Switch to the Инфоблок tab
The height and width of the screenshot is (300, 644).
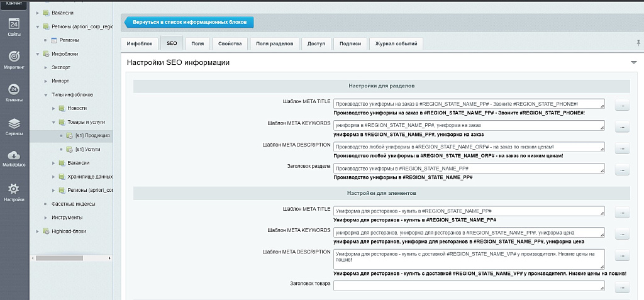click(x=139, y=43)
